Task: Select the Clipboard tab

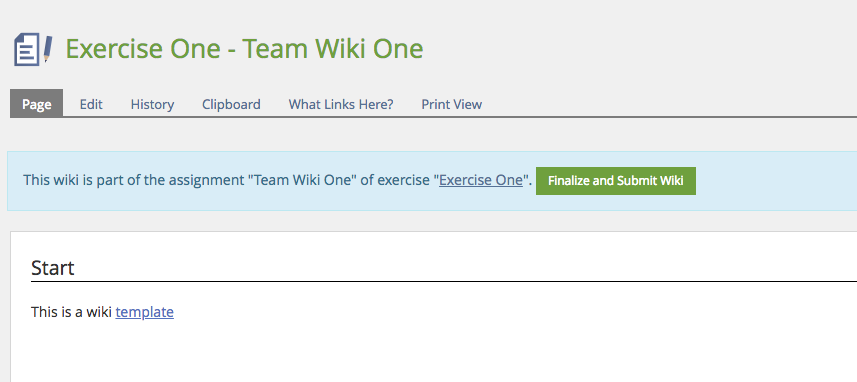Action: click(x=231, y=104)
